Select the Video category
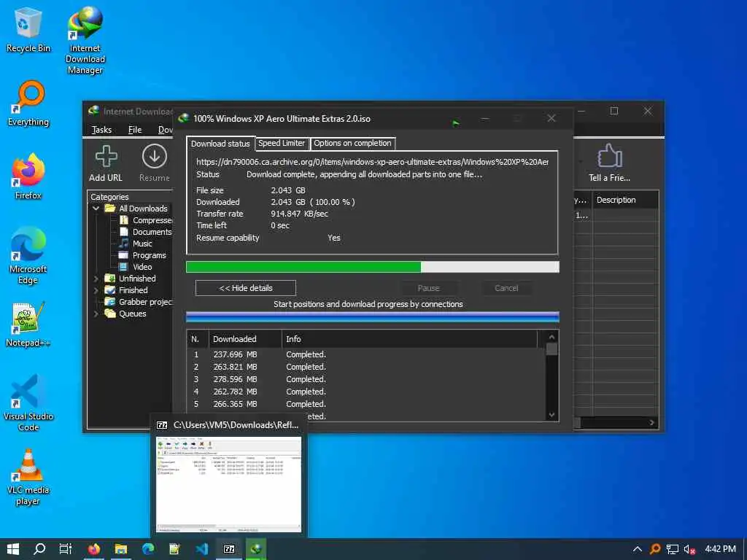The image size is (747, 560). [136, 267]
